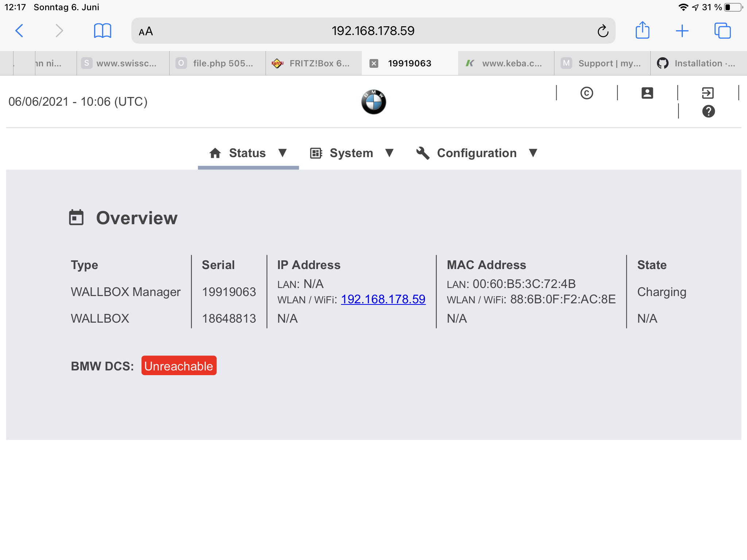Expand the System dropdown arrow
The height and width of the screenshot is (560, 747).
tap(390, 153)
